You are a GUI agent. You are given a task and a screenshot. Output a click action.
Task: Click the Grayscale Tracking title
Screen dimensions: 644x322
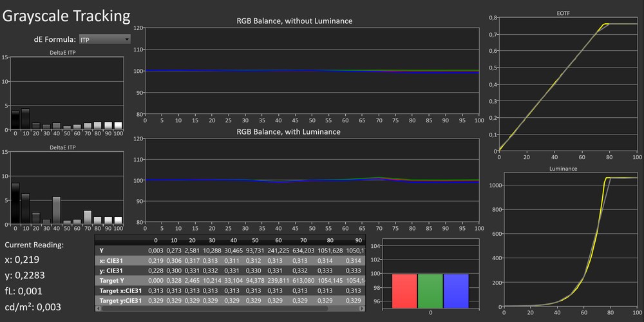[x=67, y=16]
